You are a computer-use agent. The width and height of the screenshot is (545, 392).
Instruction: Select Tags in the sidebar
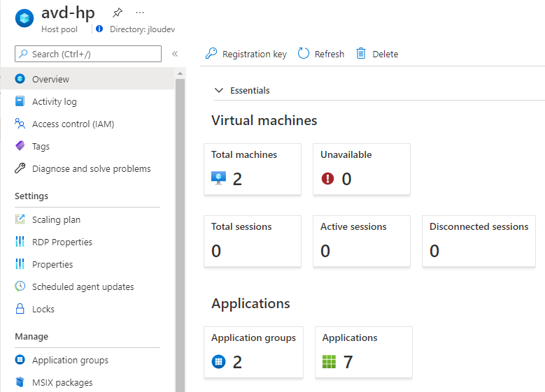click(x=87, y=146)
